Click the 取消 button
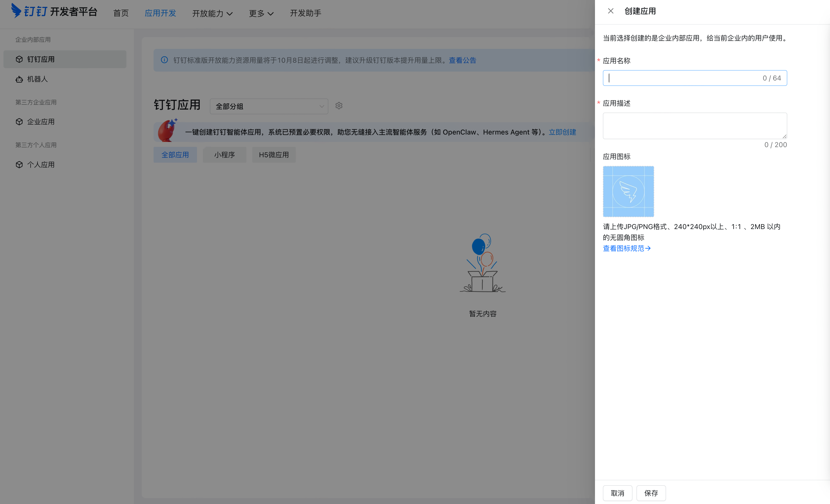830x504 pixels. [x=617, y=493]
